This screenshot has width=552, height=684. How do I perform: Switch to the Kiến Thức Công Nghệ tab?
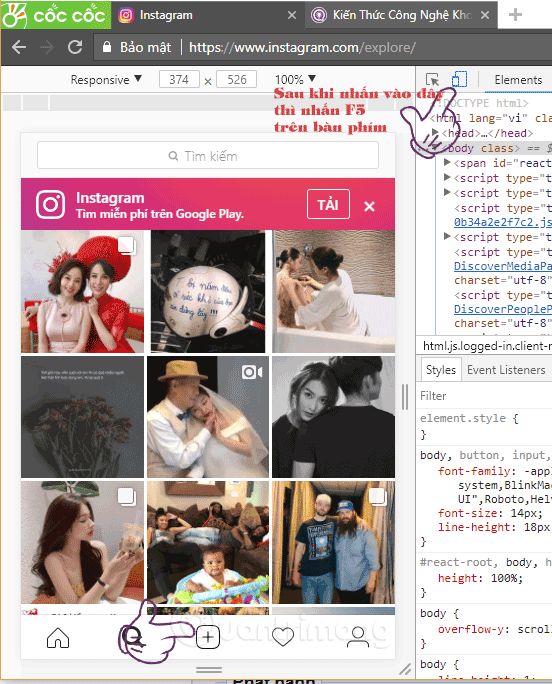tap(401, 15)
